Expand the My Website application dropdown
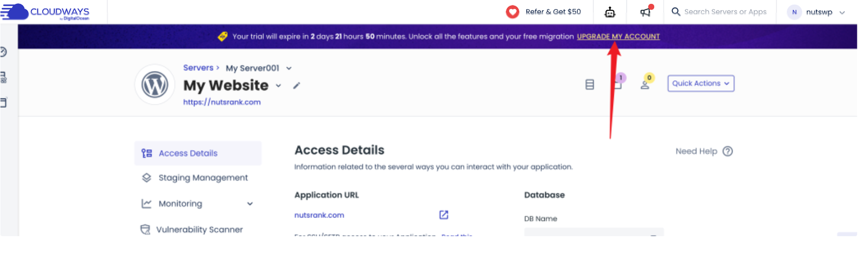Image resolution: width=868 pixels, height=263 pixels. 279,86
